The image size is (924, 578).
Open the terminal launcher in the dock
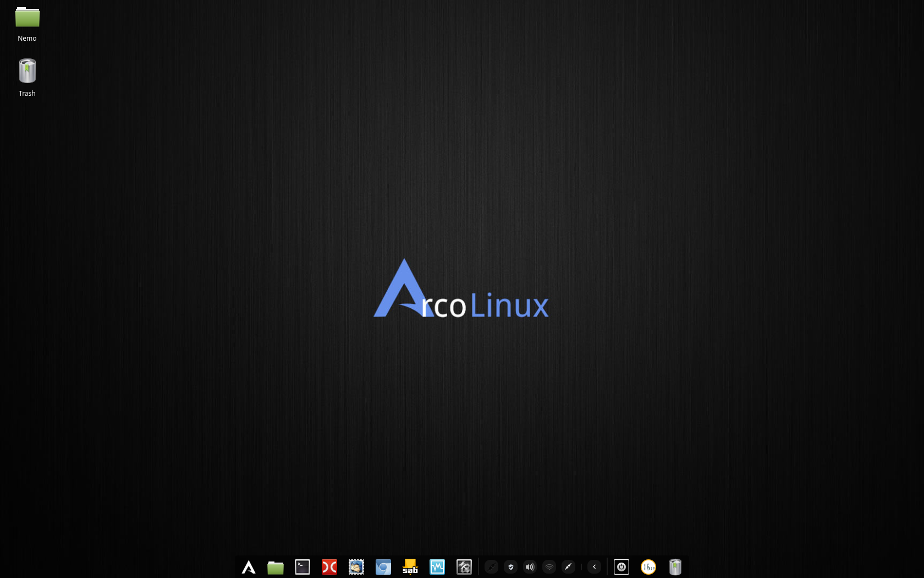pos(302,567)
